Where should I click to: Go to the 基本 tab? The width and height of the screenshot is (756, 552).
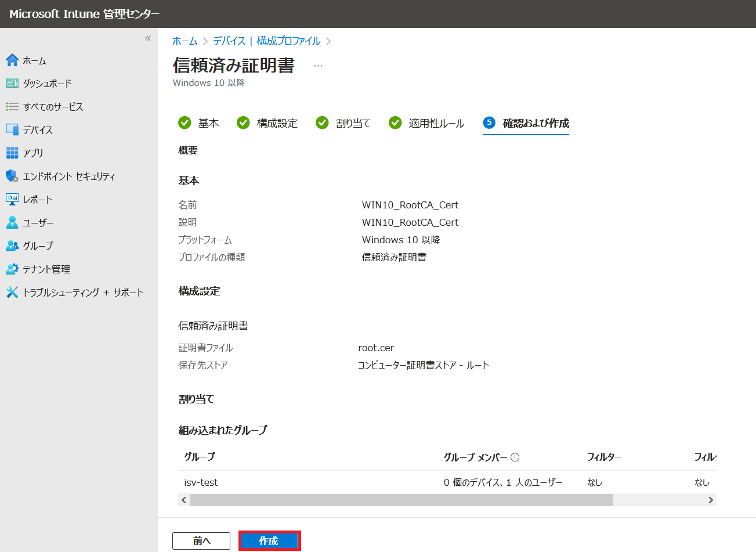[x=199, y=123]
